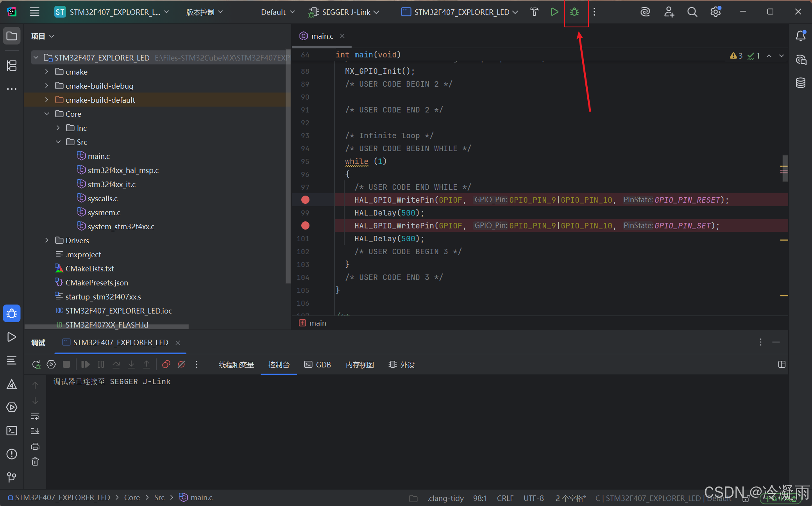The width and height of the screenshot is (812, 506).
Task: Open the Terminal tool window
Action: tap(12, 431)
